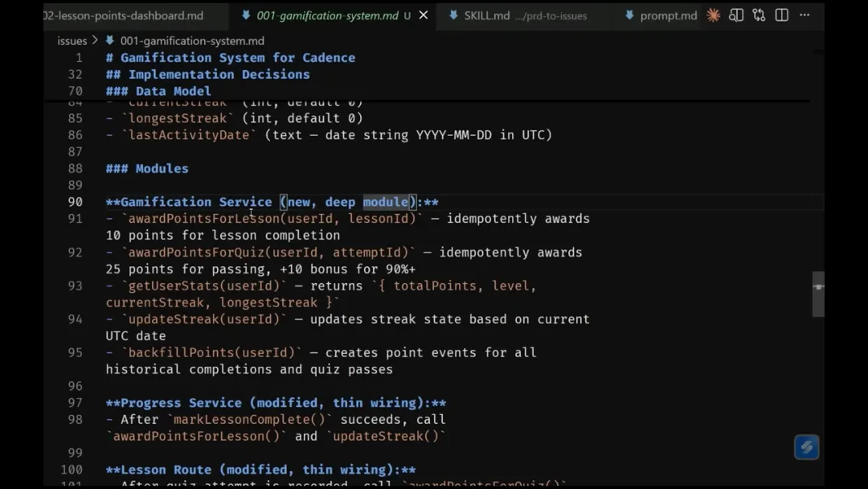Click '.../prd-to-issues' path label on SKILL.md tab

551,16
